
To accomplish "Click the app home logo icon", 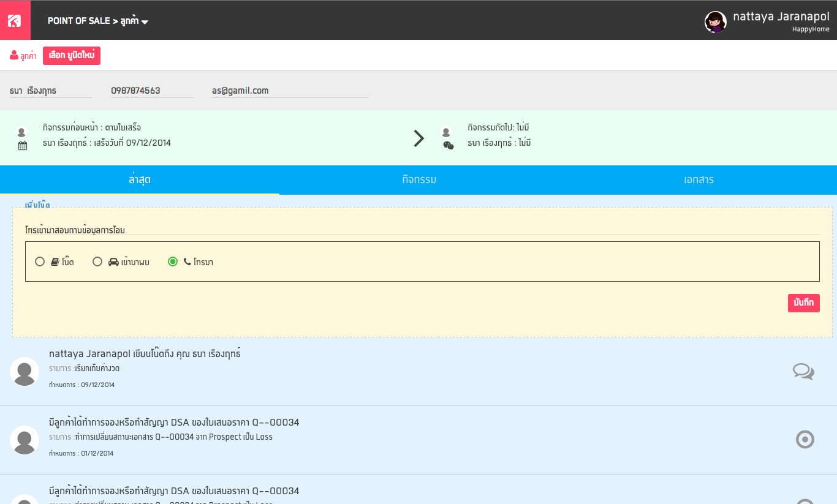I will (15, 21).
